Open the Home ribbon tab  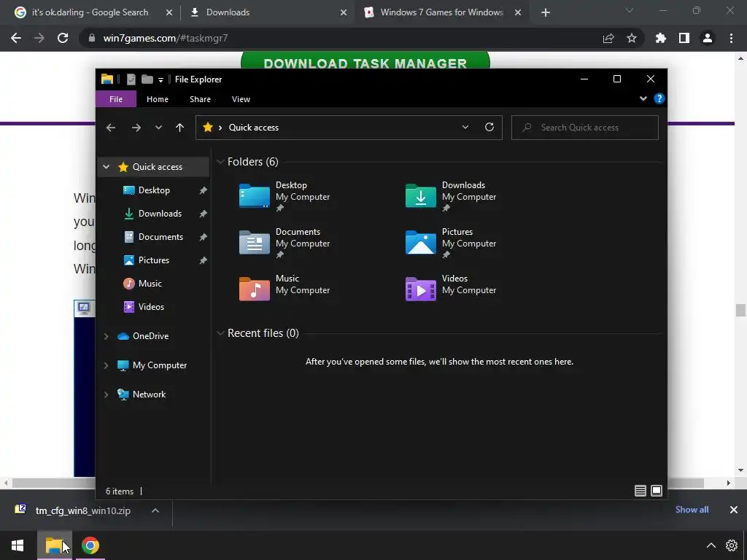click(x=158, y=99)
